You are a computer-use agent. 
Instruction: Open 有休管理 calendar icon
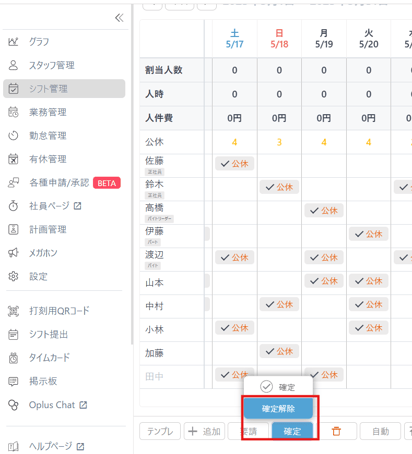coord(13,159)
